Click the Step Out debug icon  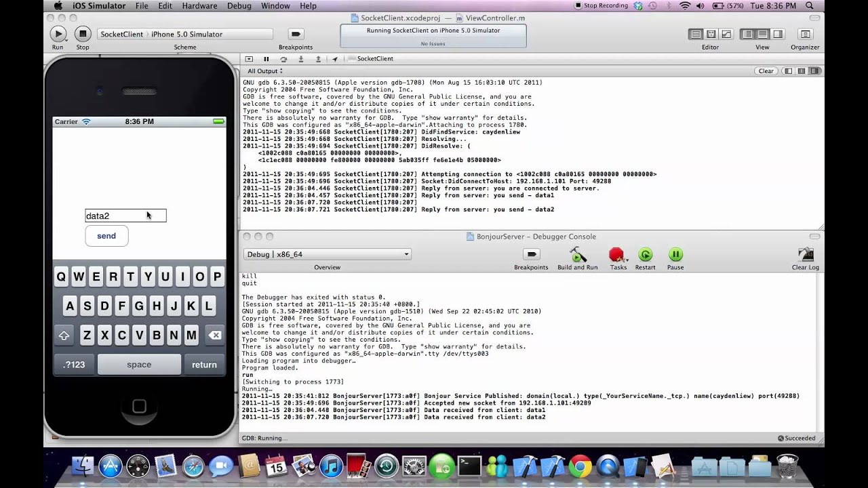point(318,59)
